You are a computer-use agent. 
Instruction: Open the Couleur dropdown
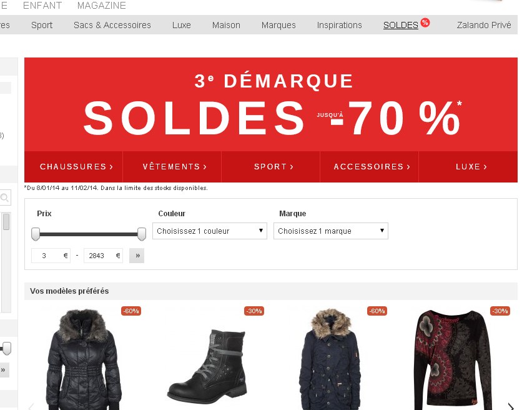[210, 231]
